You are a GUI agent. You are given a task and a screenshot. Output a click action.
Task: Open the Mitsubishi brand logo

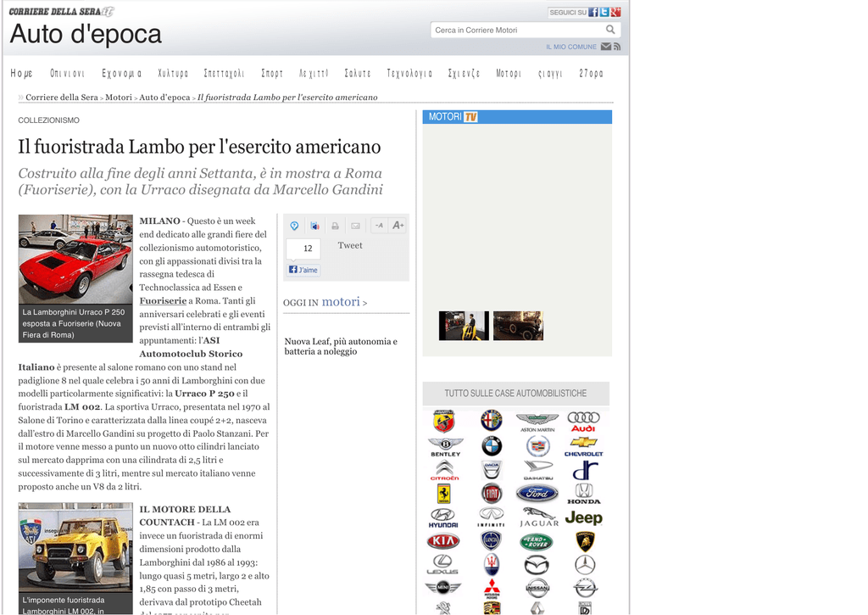(492, 589)
